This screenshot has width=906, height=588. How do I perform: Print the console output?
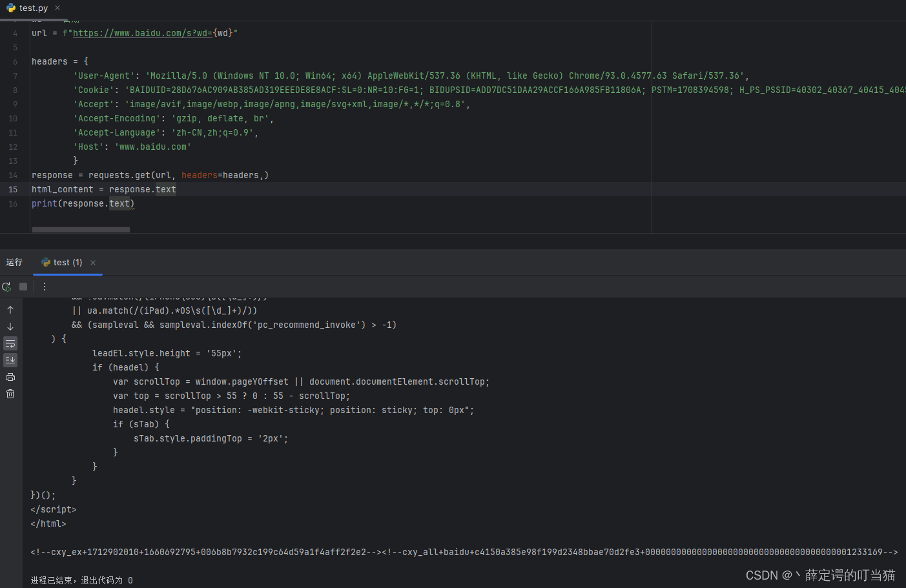(10, 377)
